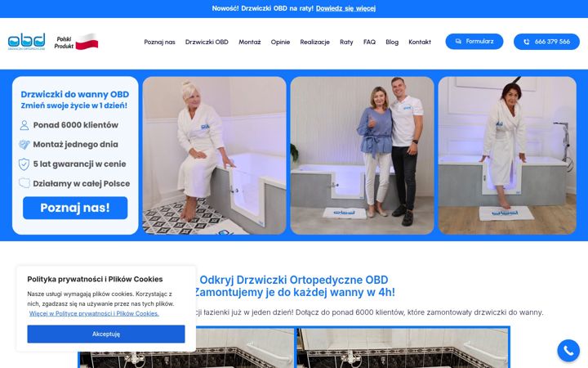This screenshot has width=588, height=368.
Task: Click the OBD logo in header
Action: [x=27, y=42]
